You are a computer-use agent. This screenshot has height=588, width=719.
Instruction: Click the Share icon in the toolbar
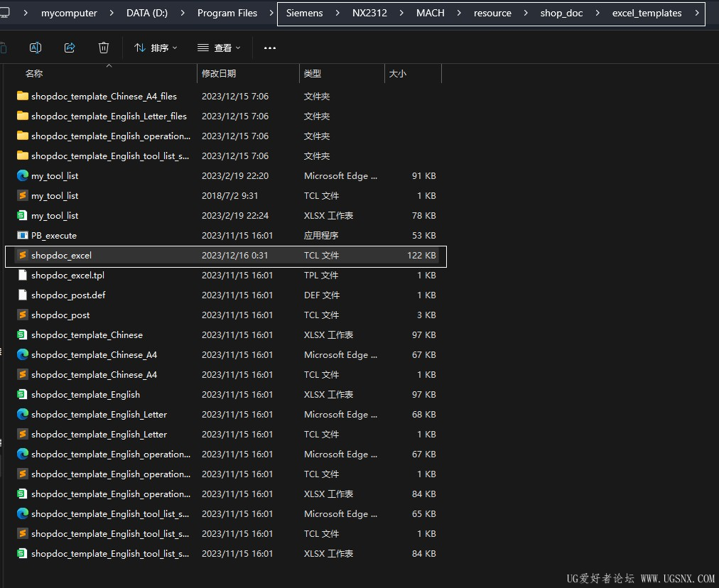pyautogui.click(x=70, y=48)
